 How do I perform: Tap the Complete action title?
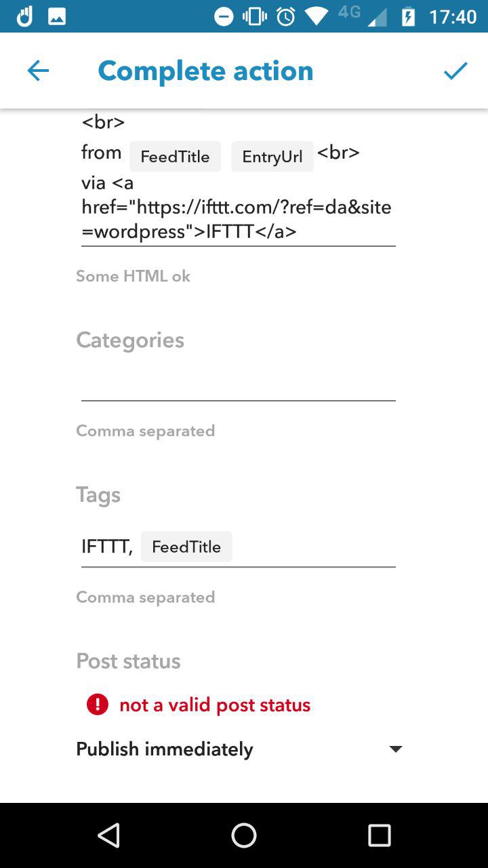[205, 71]
